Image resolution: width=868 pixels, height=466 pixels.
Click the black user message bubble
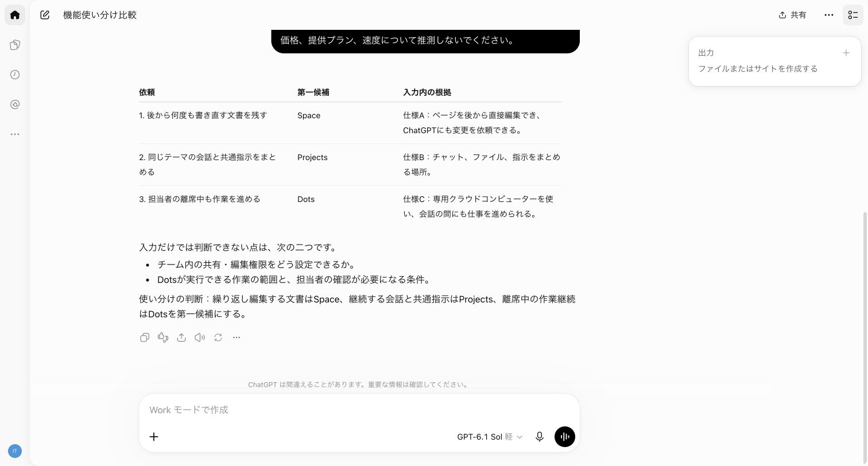coord(425,41)
